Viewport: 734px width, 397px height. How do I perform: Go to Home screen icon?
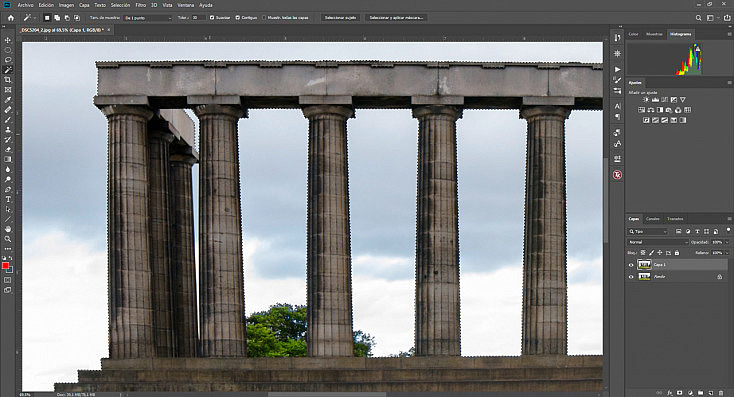pyautogui.click(x=11, y=18)
